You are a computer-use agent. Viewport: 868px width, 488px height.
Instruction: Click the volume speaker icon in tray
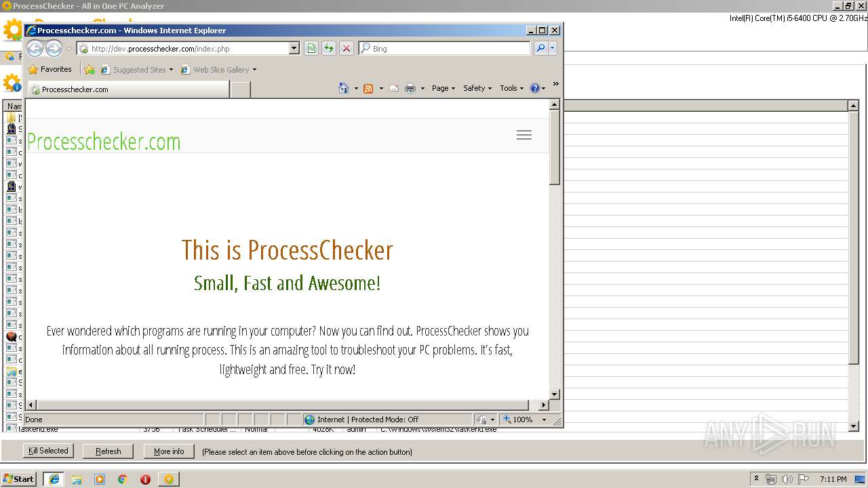coord(787,479)
